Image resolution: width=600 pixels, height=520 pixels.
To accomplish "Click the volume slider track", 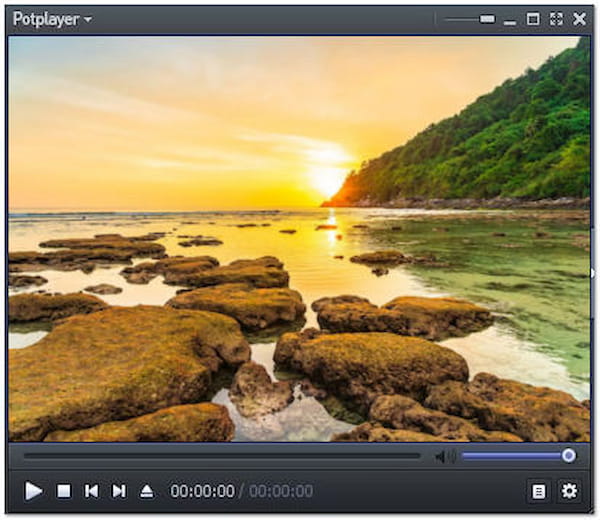I will (510, 456).
